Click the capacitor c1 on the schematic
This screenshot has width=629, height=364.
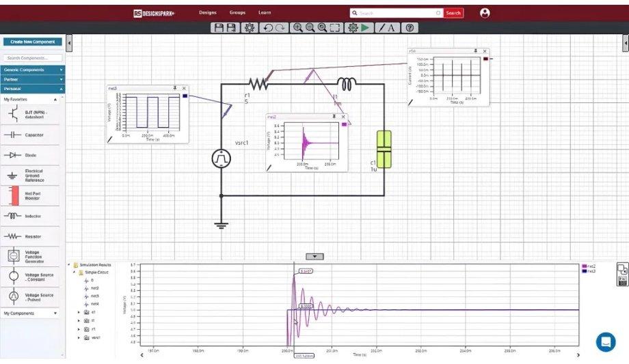click(384, 149)
